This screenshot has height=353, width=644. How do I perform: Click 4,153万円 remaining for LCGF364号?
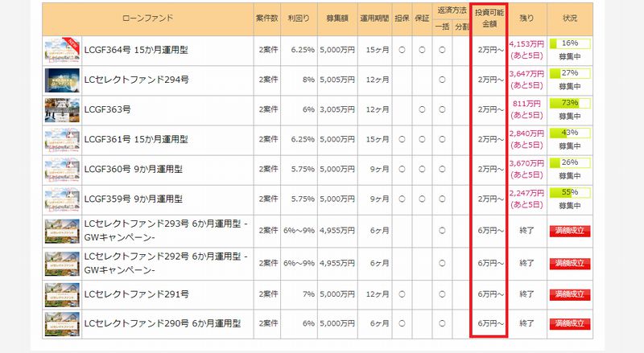point(527,44)
